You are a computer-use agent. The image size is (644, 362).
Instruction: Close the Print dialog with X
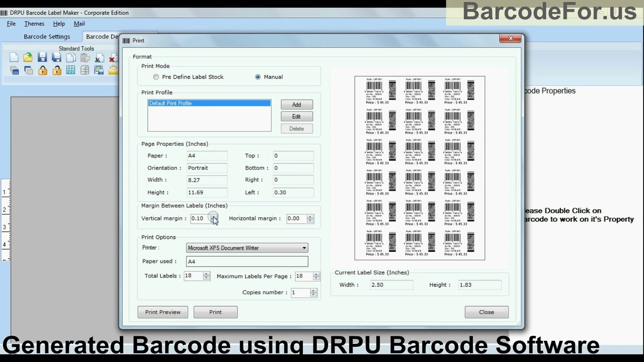tap(511, 39)
